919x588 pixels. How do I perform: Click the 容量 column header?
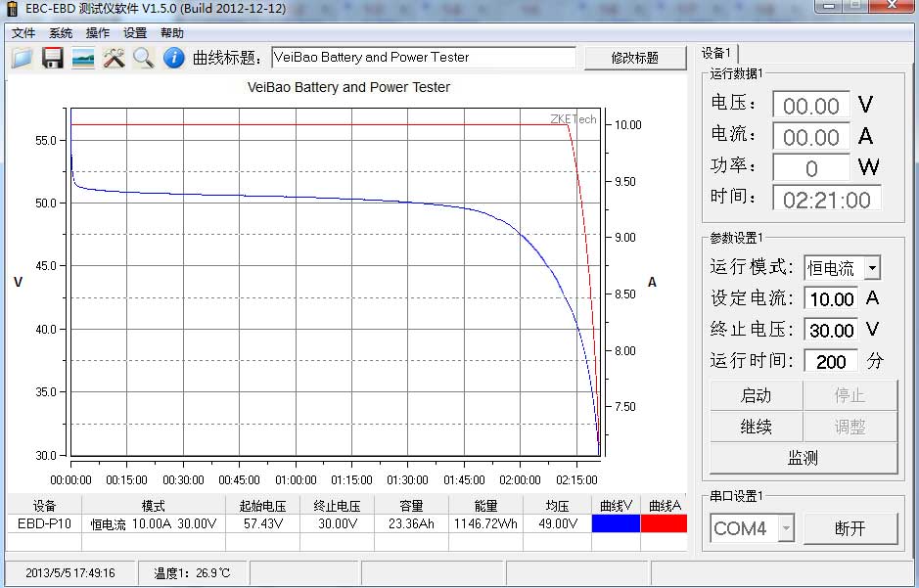[x=411, y=505]
